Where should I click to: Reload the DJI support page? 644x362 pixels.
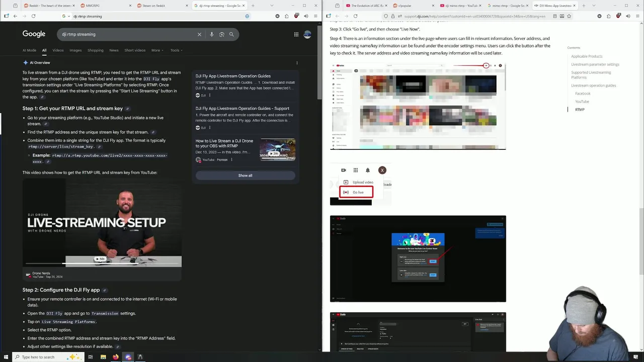tap(355, 16)
